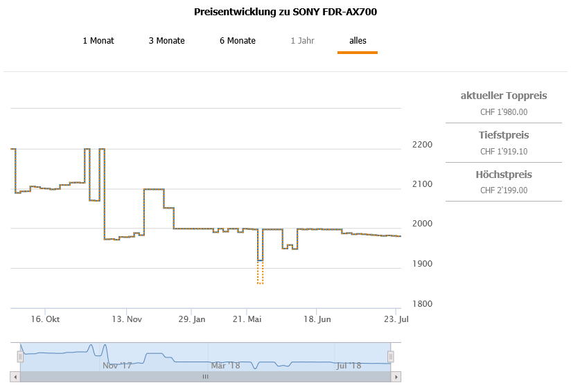Click the CHF 1'980.00 price value
Viewport: 571px width, 392px height.
pos(504,112)
